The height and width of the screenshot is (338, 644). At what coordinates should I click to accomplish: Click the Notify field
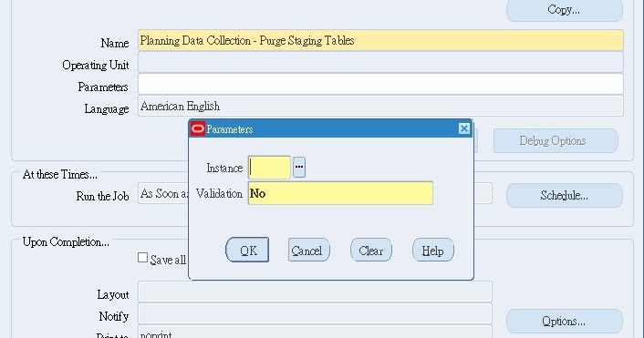pos(315,313)
